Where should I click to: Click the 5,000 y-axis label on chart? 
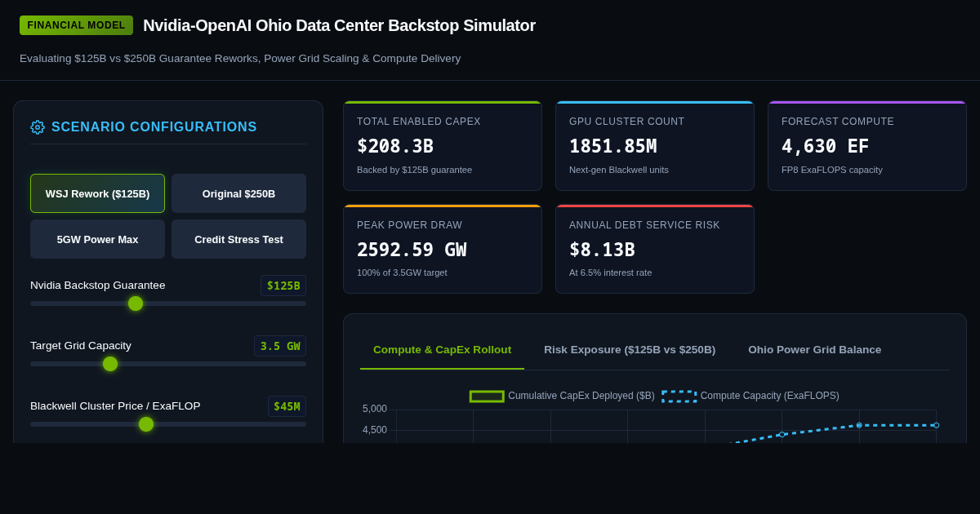pos(375,409)
